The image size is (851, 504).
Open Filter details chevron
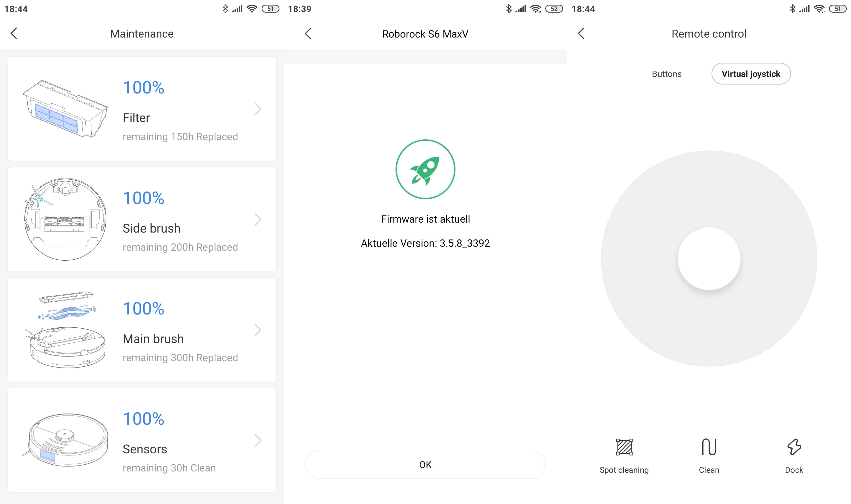pos(258,109)
